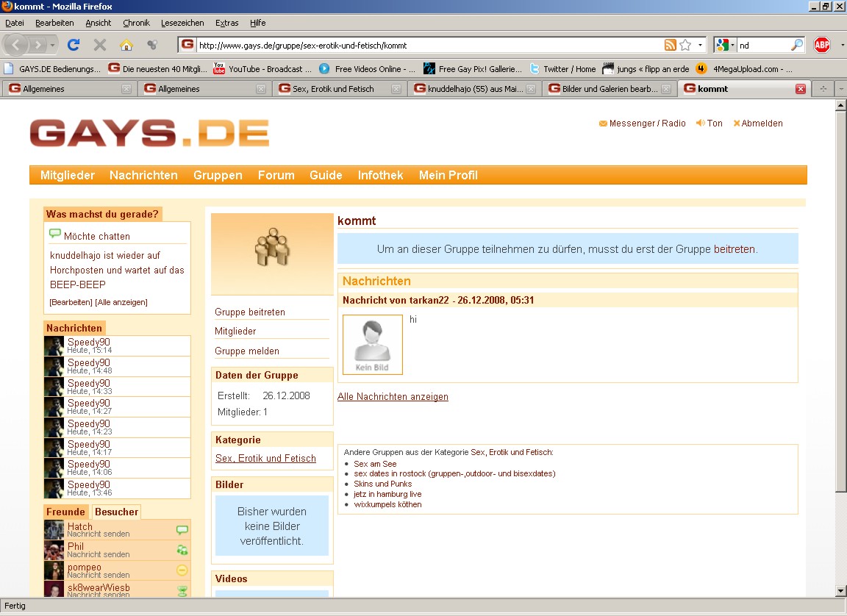Switch to the Besucher tab
Image resolution: width=847 pixels, height=616 pixels.
116,512
